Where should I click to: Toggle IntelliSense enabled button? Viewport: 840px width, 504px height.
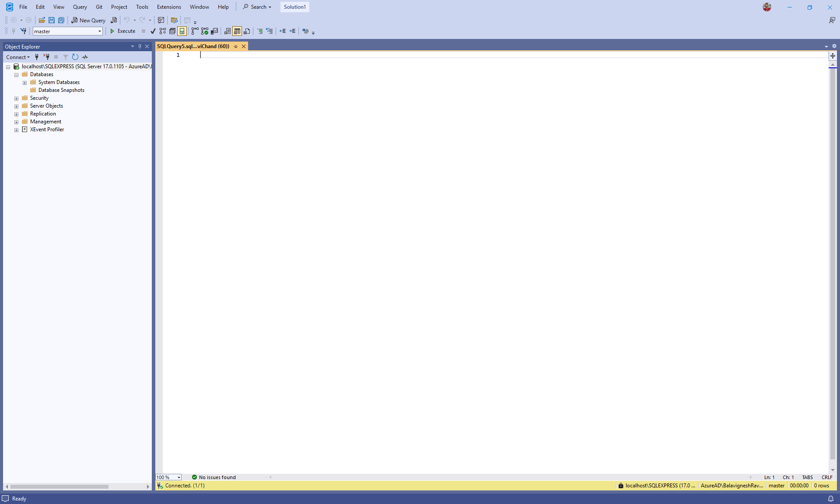click(182, 31)
